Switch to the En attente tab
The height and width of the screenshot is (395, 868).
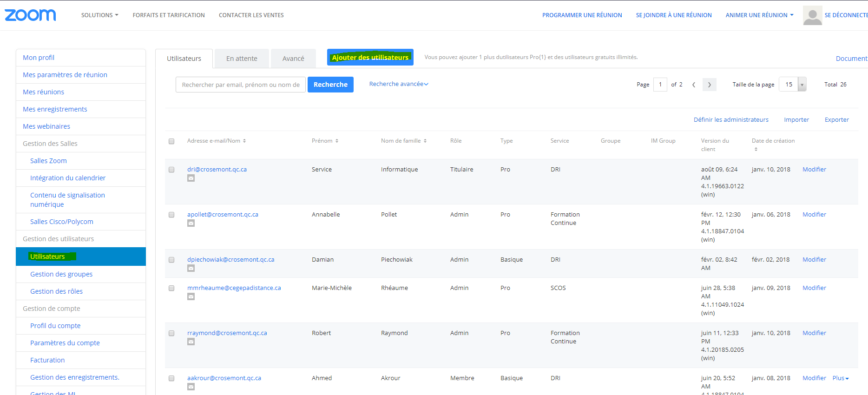click(242, 59)
